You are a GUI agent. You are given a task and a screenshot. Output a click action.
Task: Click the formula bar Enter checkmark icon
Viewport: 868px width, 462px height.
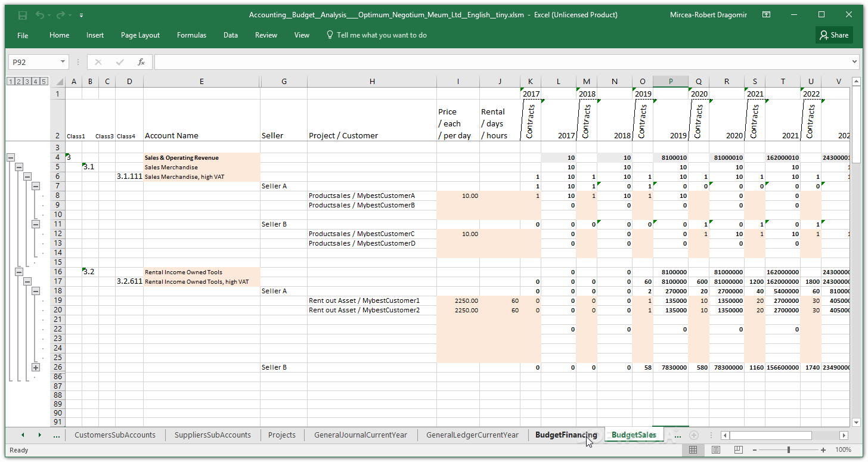[x=120, y=62]
